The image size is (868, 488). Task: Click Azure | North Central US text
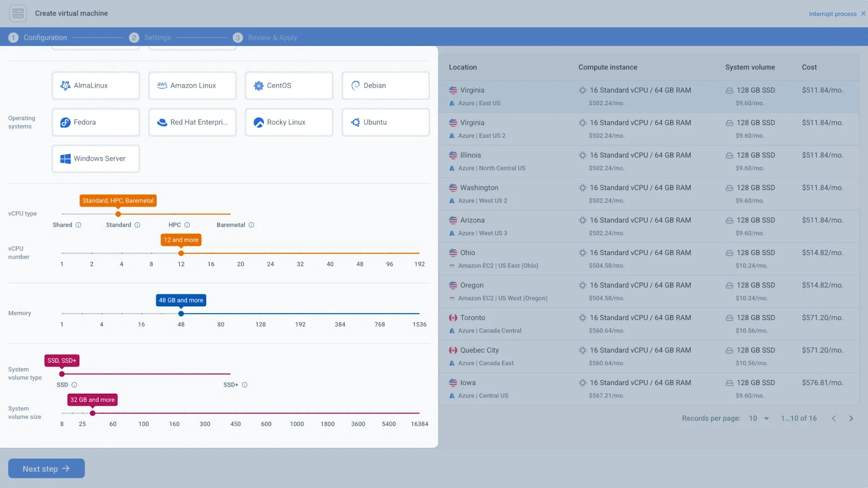pos(492,168)
